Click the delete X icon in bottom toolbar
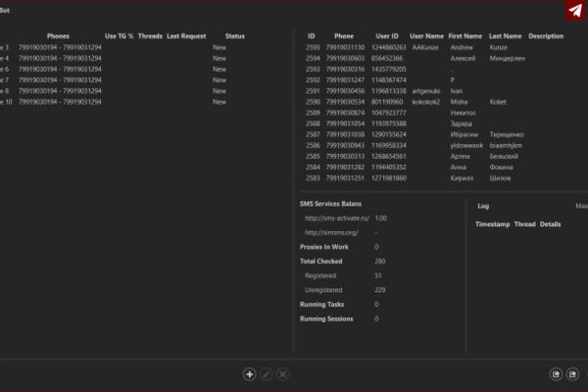The width and height of the screenshot is (588, 392). (x=283, y=374)
